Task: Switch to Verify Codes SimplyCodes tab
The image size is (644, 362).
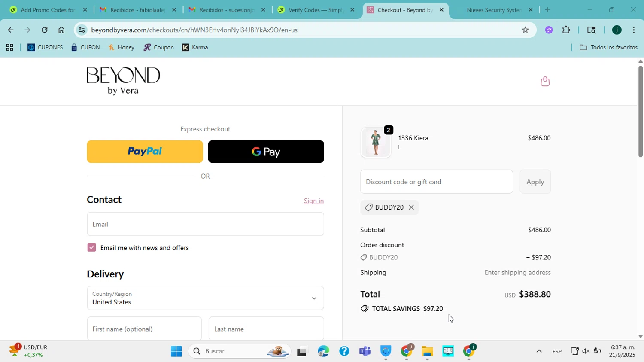Action: 316,10
